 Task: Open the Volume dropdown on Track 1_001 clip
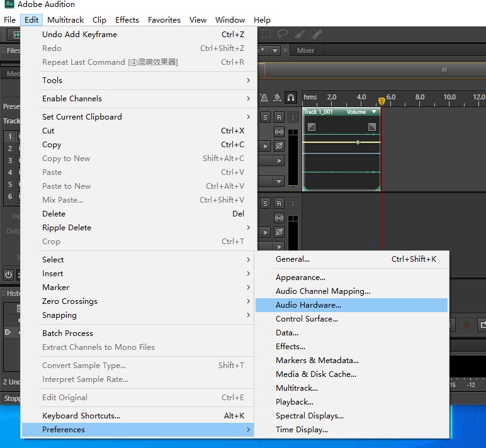pyautogui.click(x=374, y=112)
